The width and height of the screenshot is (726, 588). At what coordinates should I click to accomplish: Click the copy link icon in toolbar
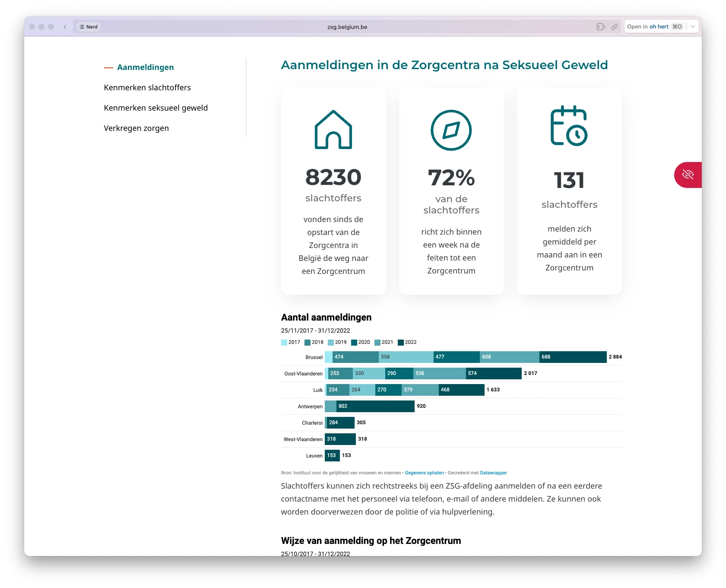(614, 27)
